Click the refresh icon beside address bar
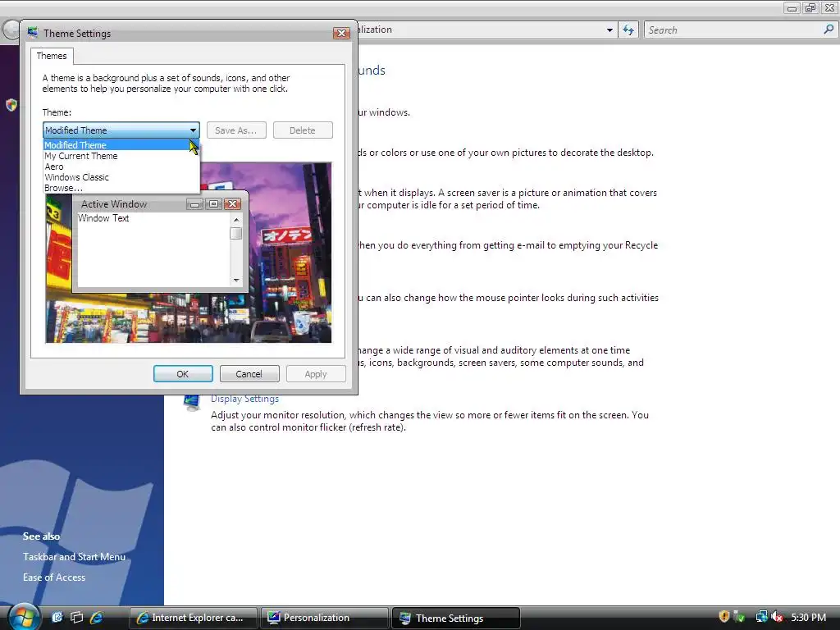This screenshot has height=630, width=840. coord(628,30)
